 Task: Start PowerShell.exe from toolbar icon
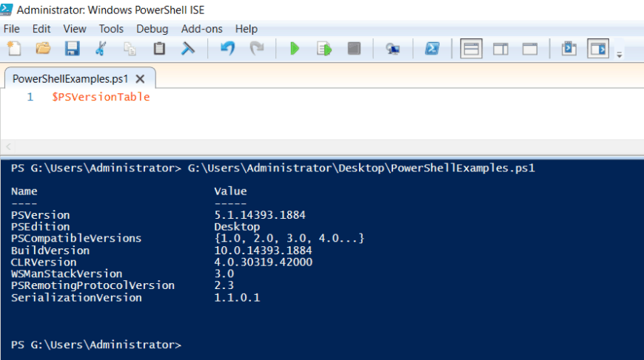pos(432,49)
